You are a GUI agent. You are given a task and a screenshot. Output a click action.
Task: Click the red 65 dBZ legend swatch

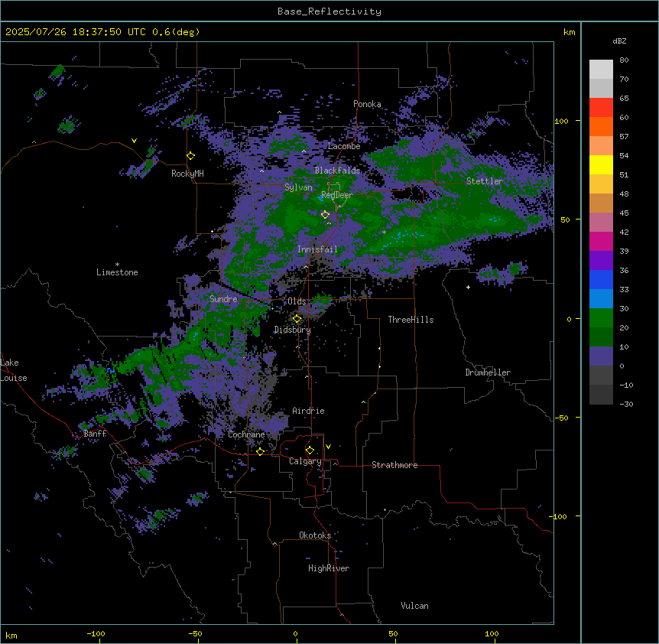point(601,107)
